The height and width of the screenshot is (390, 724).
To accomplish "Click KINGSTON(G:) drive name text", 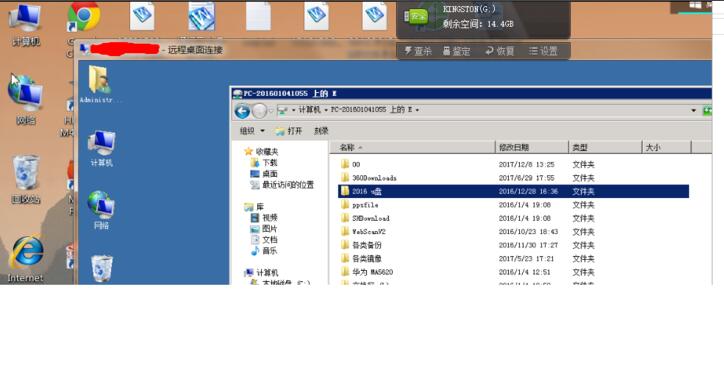I will 469,9.
